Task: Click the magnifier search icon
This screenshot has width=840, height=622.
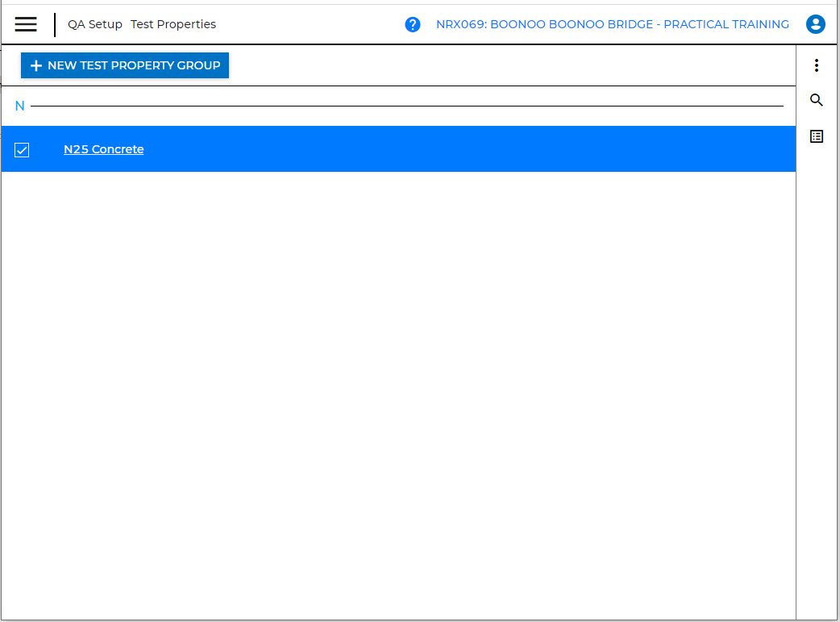Action: pos(817,100)
